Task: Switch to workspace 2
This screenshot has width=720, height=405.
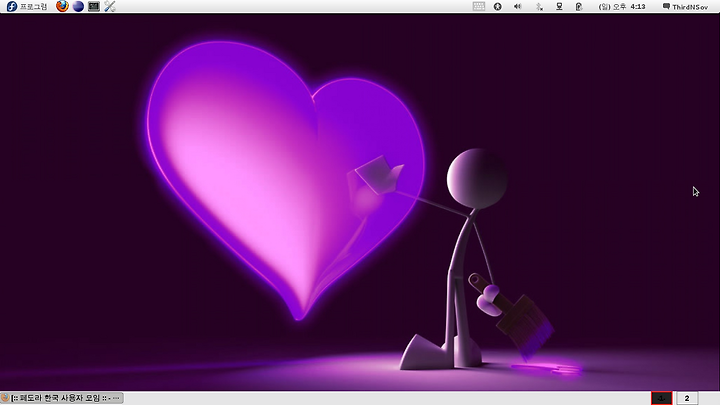Action: coord(687,398)
